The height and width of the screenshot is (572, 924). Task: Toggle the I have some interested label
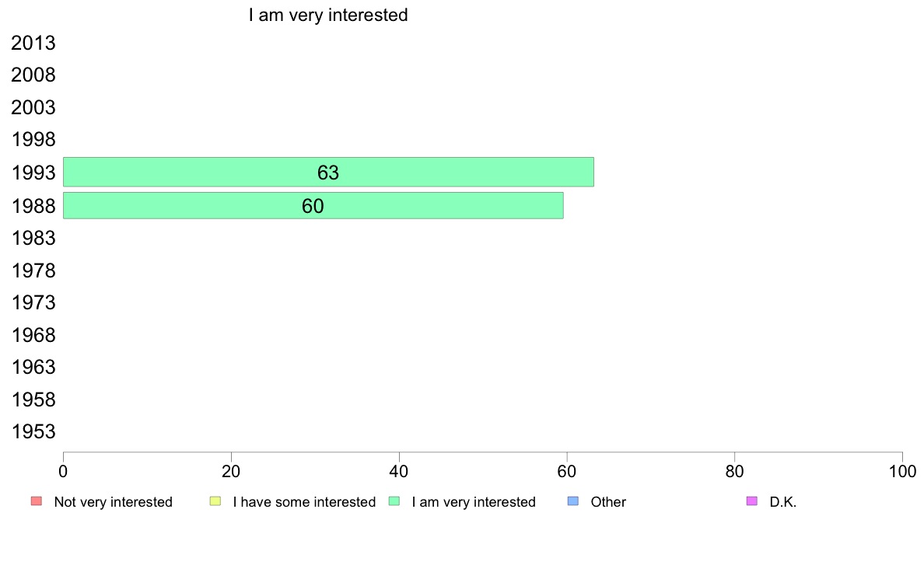pyautogui.click(x=304, y=502)
